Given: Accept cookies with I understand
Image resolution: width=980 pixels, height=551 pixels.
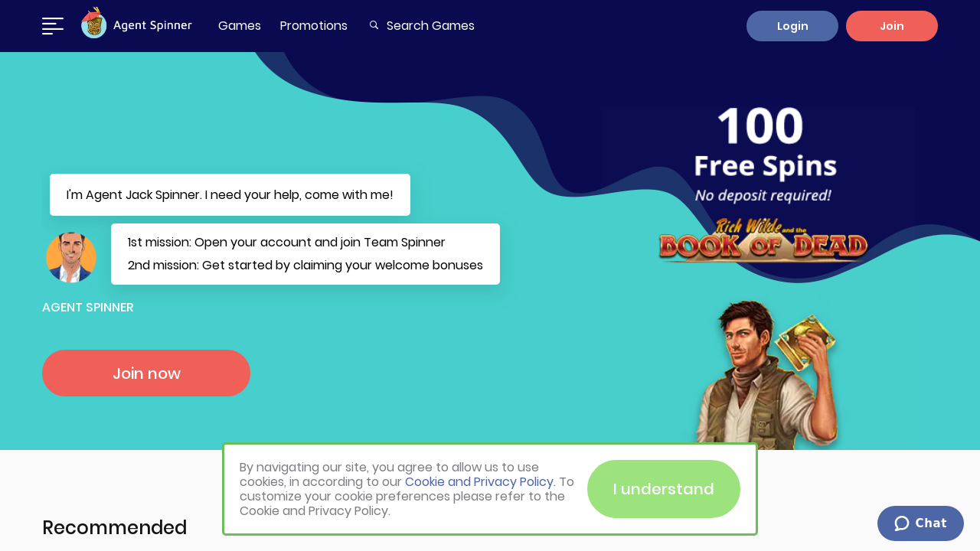Looking at the screenshot, I should coord(664,489).
